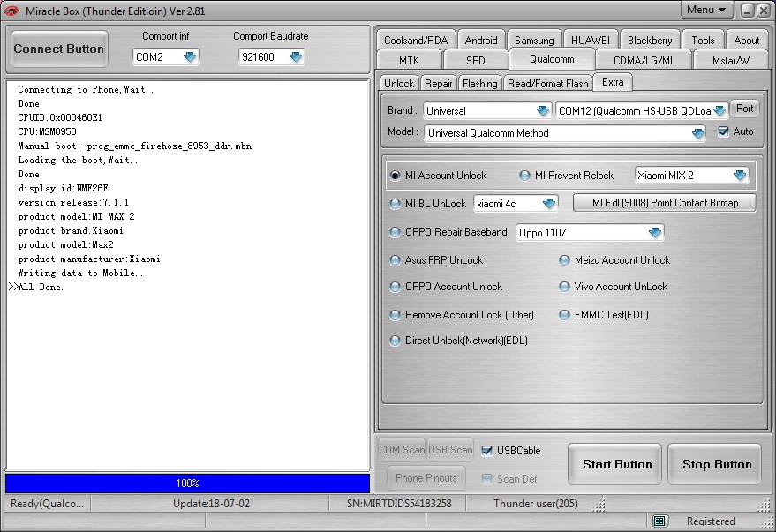Click the Thunder user(205) status text
The image size is (776, 532).
pos(536,503)
